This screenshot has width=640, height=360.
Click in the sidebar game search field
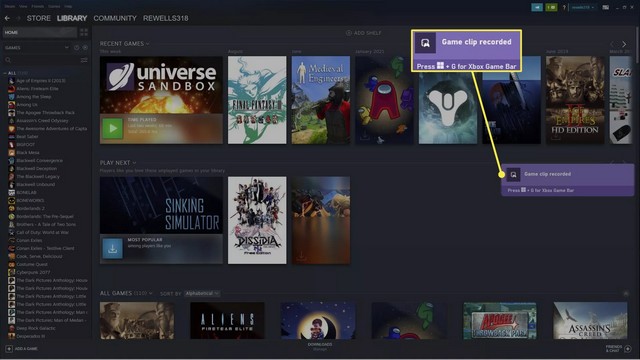point(45,60)
